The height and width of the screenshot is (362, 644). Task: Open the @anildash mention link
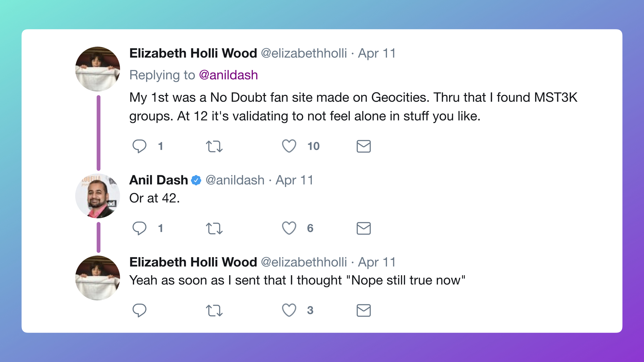click(x=228, y=75)
